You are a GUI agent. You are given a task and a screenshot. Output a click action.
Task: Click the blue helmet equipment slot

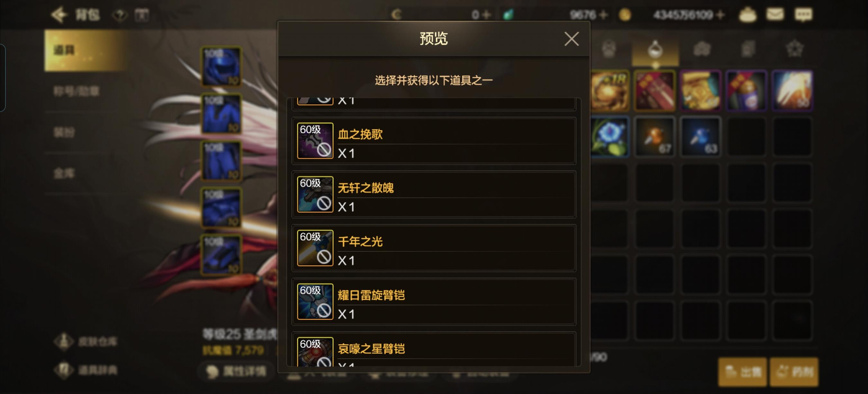pos(221,66)
